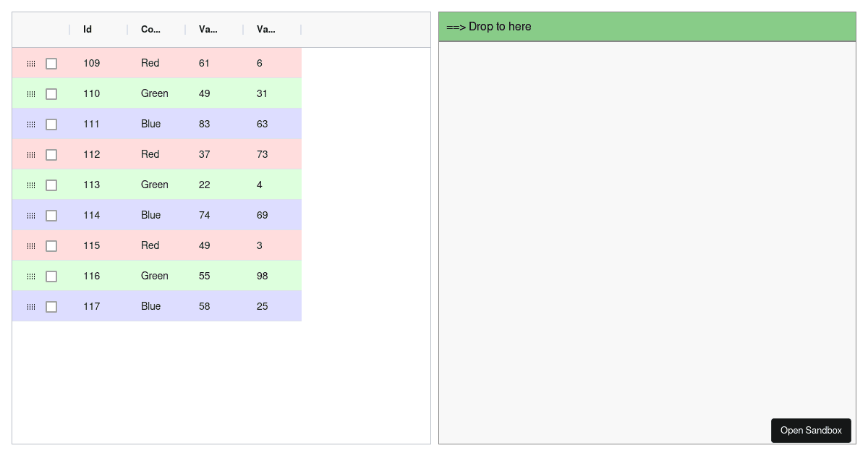This screenshot has height=456, width=868.
Task: Tick the checkbox on row 116
Action: 51,276
